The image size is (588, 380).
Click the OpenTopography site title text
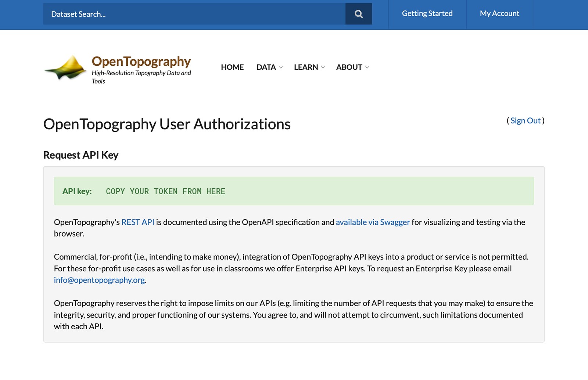coord(141,61)
